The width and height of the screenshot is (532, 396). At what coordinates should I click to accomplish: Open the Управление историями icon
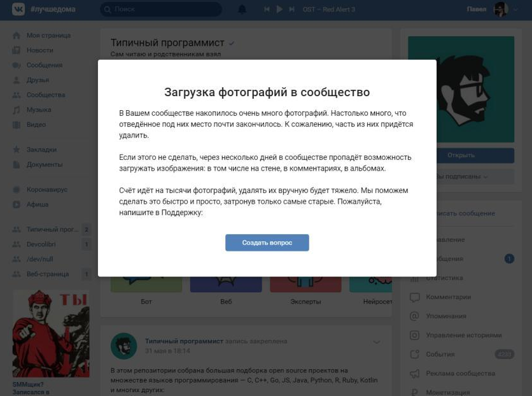point(415,336)
